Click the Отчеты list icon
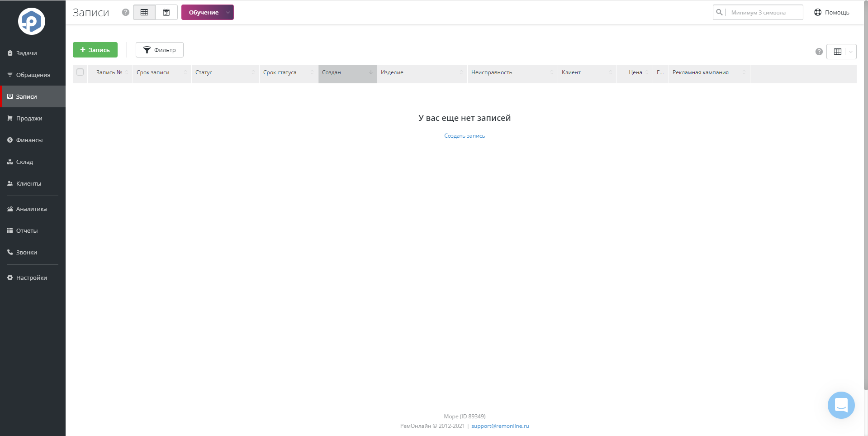The image size is (868, 436). (10, 230)
